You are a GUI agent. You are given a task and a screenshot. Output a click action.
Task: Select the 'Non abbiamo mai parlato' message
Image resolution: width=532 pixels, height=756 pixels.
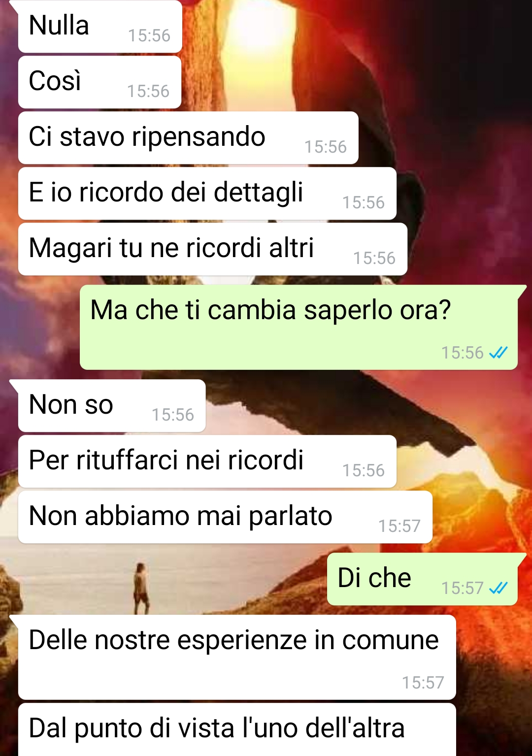[225, 517]
